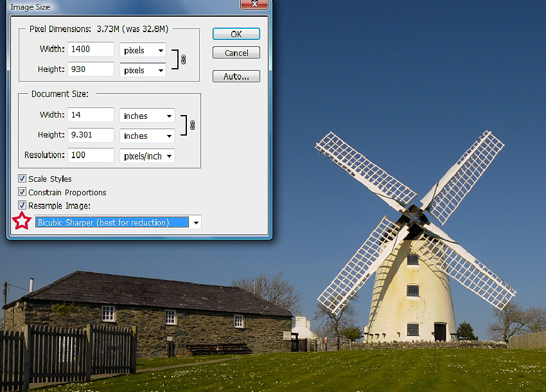Viewport: 546px width, 392px height.
Task: Select the Resolution field showing 100
Action: 91,155
